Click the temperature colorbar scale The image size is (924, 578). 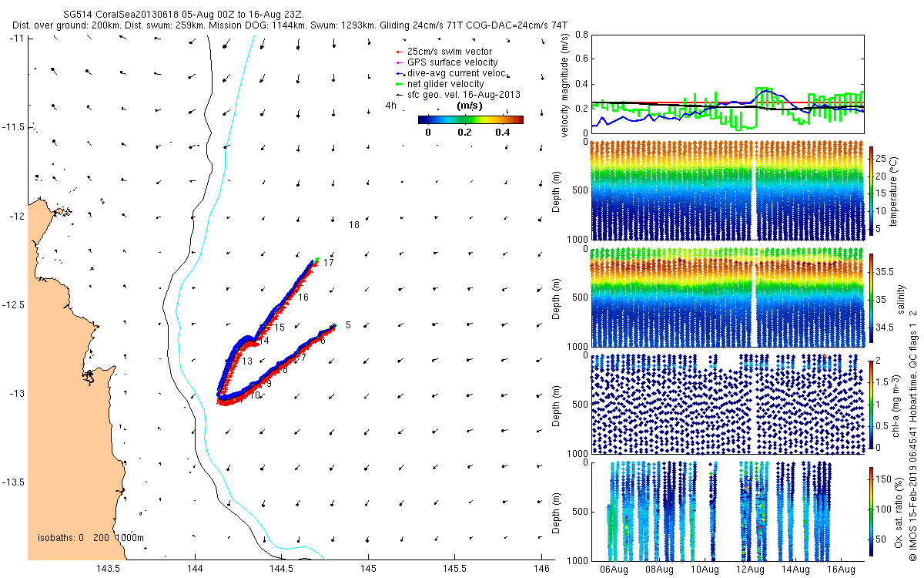click(872, 191)
